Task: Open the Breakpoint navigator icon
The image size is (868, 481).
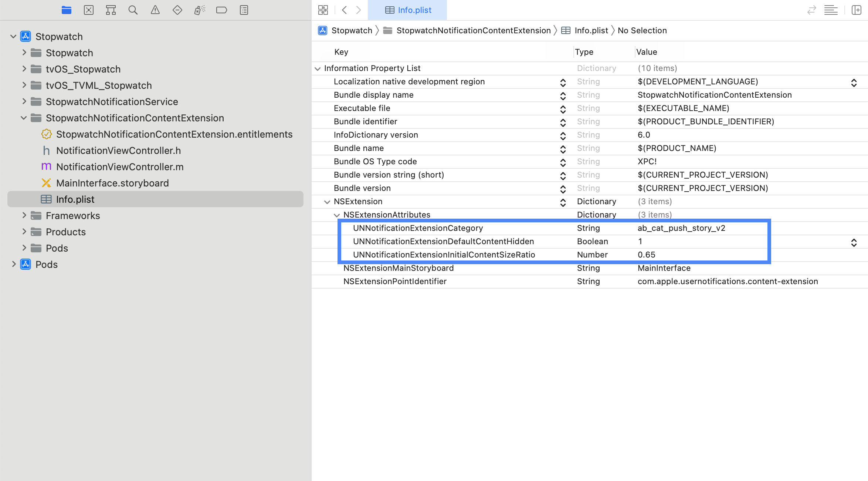Action: (222, 10)
